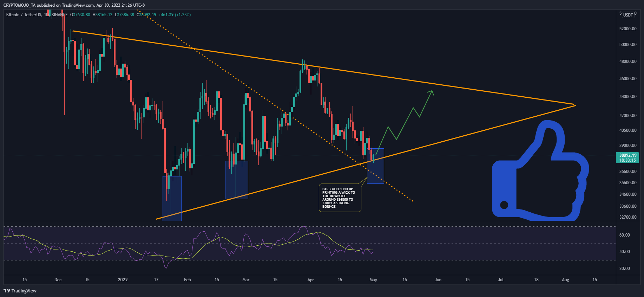The height and width of the screenshot is (297, 644).
Task: Select the blue thumbs-up sticker on the chart
Action: pos(540,170)
